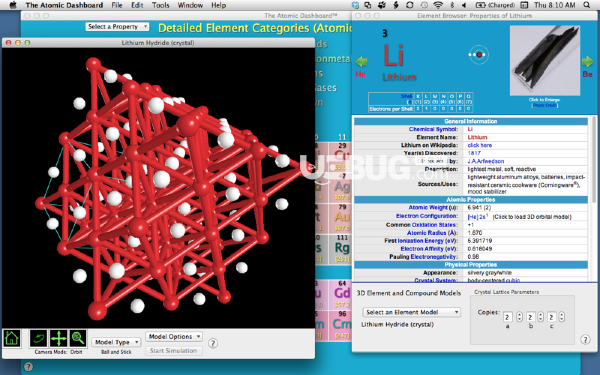Click the Photo Credit link

point(545,105)
